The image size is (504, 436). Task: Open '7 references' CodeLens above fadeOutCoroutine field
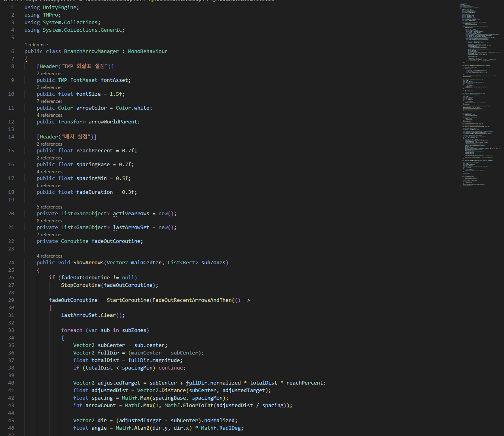49,235
